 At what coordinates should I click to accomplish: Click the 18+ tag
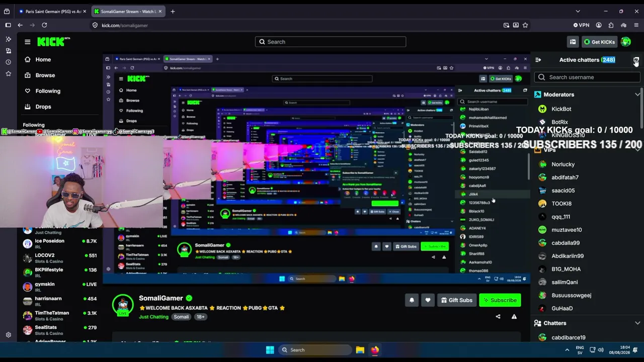pyautogui.click(x=201, y=317)
